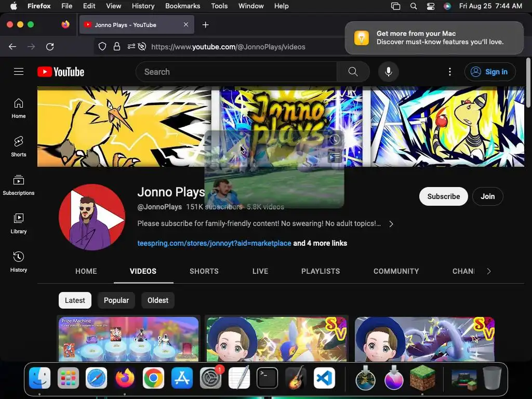
Task: Select the Oldest filter chip
Action: click(158, 300)
